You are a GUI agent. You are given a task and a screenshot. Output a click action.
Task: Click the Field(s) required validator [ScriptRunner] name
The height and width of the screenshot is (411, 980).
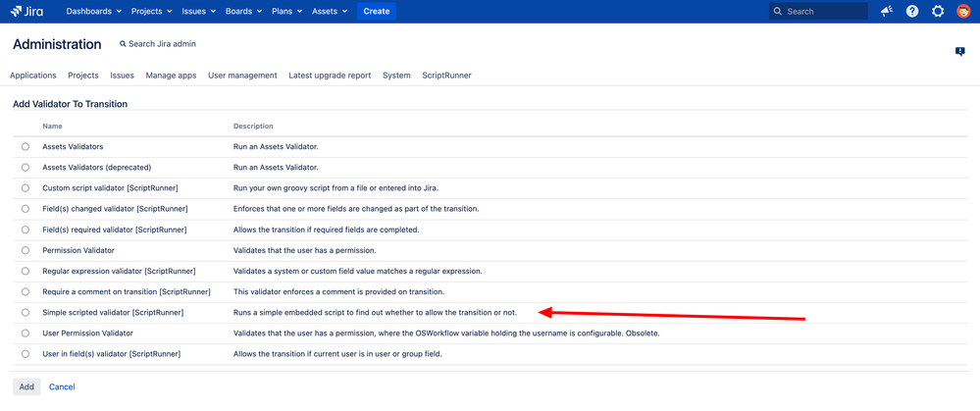click(x=115, y=230)
